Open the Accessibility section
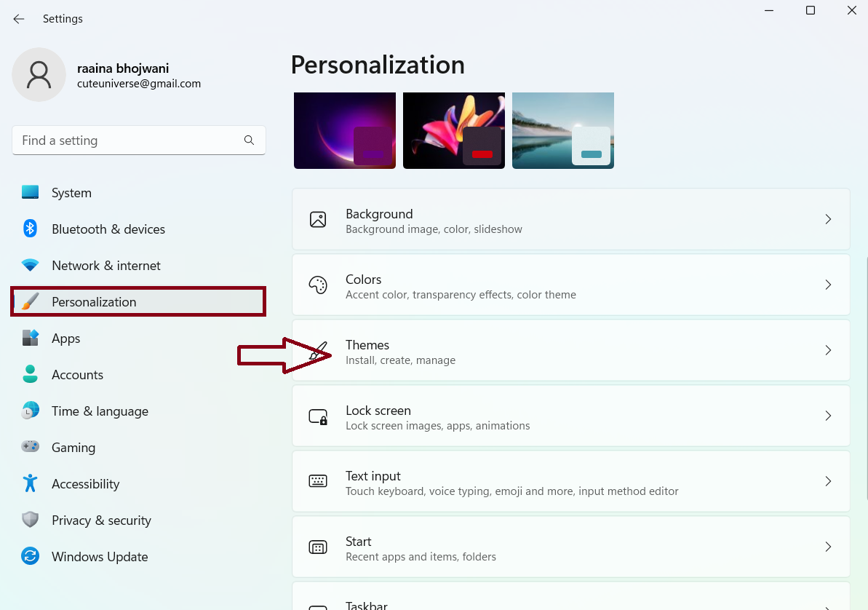This screenshot has width=868, height=610. click(x=85, y=484)
